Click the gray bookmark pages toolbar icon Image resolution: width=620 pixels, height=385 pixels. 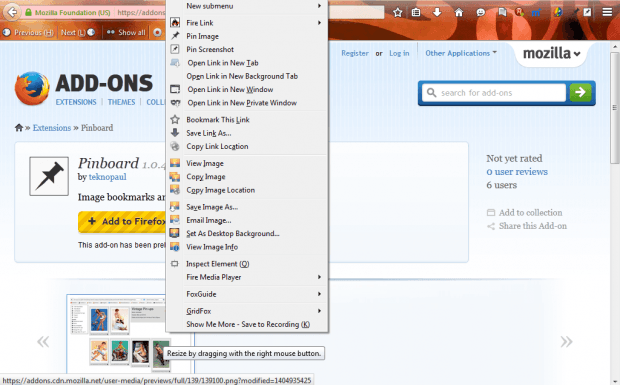[x=502, y=13]
